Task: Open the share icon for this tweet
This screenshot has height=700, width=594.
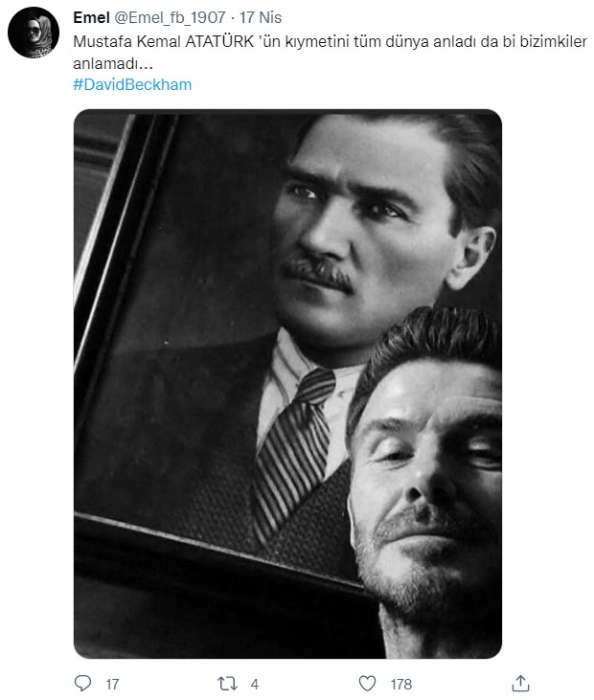Action: click(x=520, y=684)
